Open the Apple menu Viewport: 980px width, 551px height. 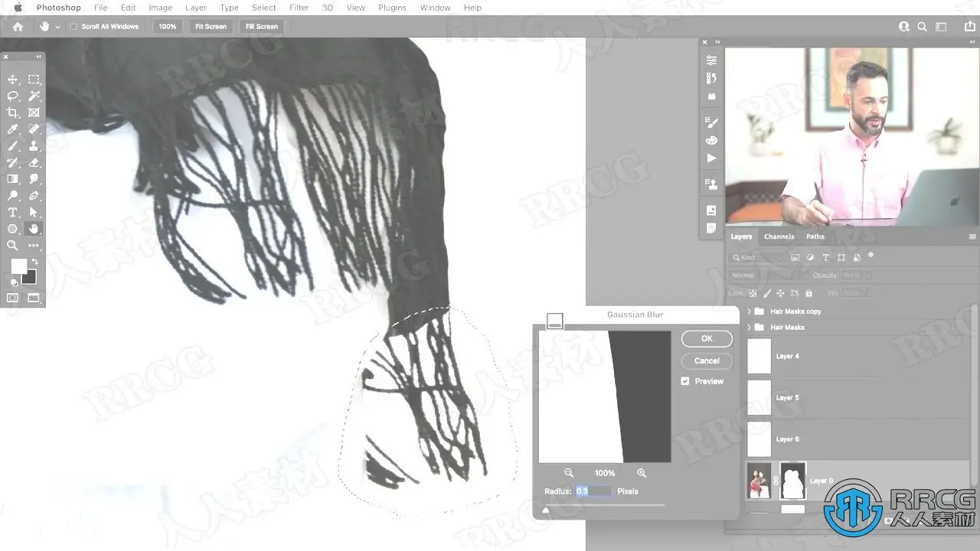pyautogui.click(x=18, y=8)
